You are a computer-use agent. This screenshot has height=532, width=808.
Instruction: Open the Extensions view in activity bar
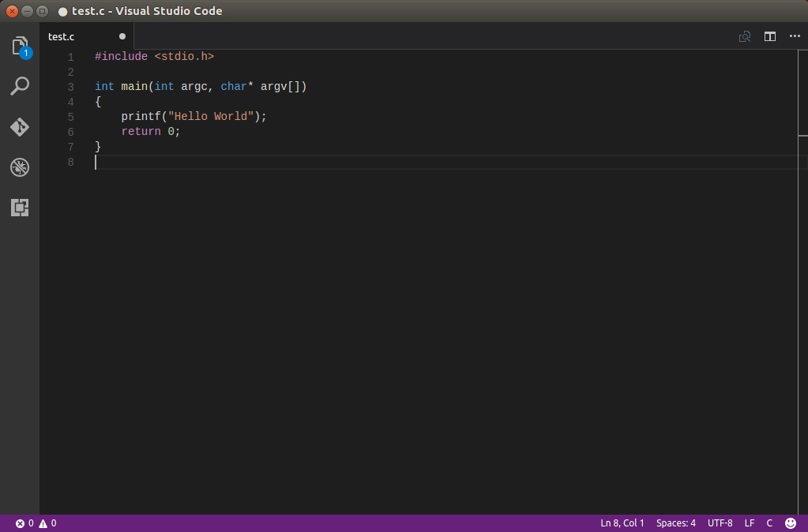pyautogui.click(x=20, y=208)
